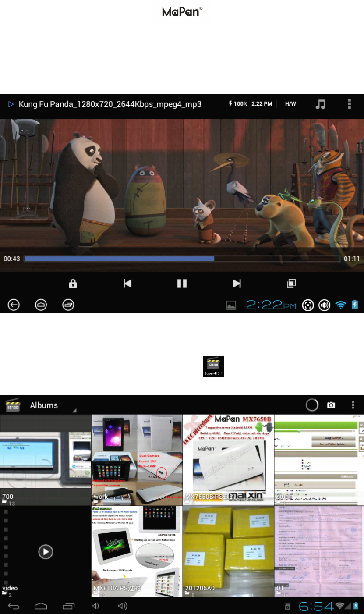The width and height of the screenshot is (364, 614).
Task: Seek on the video progress bar
Action: point(182,259)
